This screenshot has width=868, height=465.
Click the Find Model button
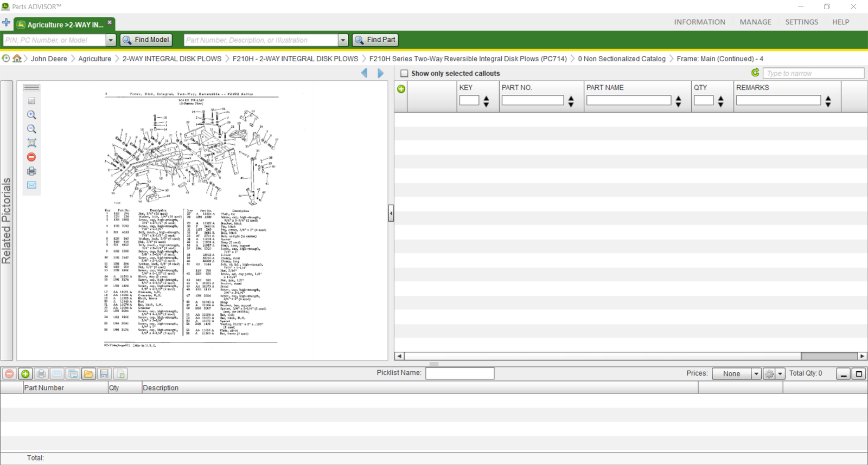pos(146,40)
